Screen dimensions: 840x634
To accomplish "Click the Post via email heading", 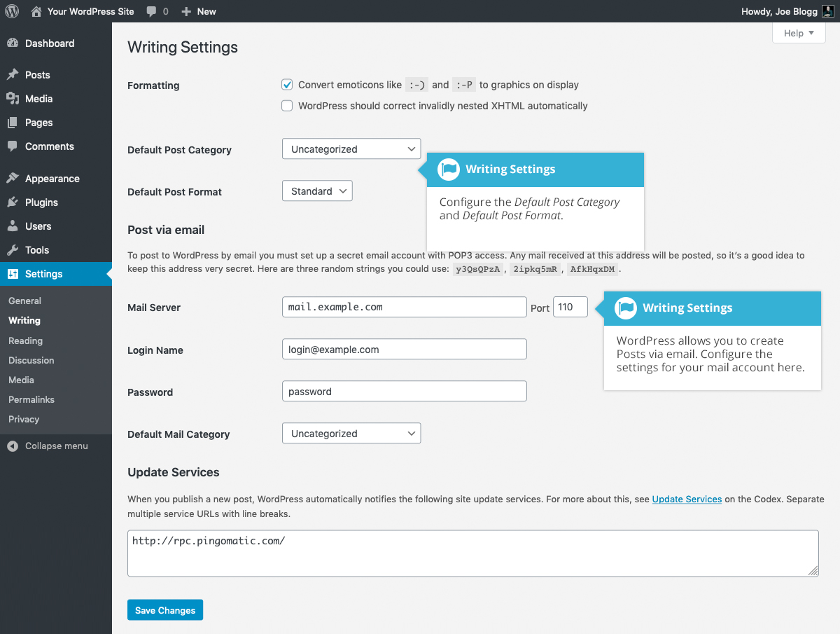I will pos(166,230).
